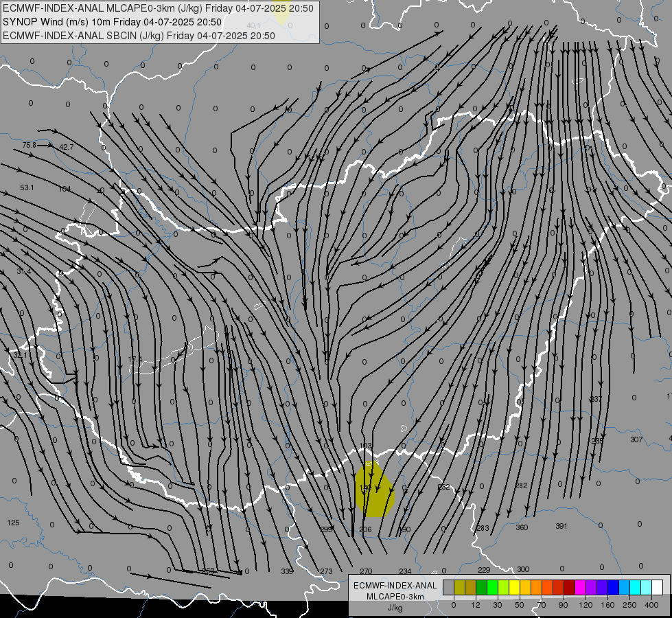Click the 391 value on the map
This screenshot has height=618, width=672.
tap(561, 526)
